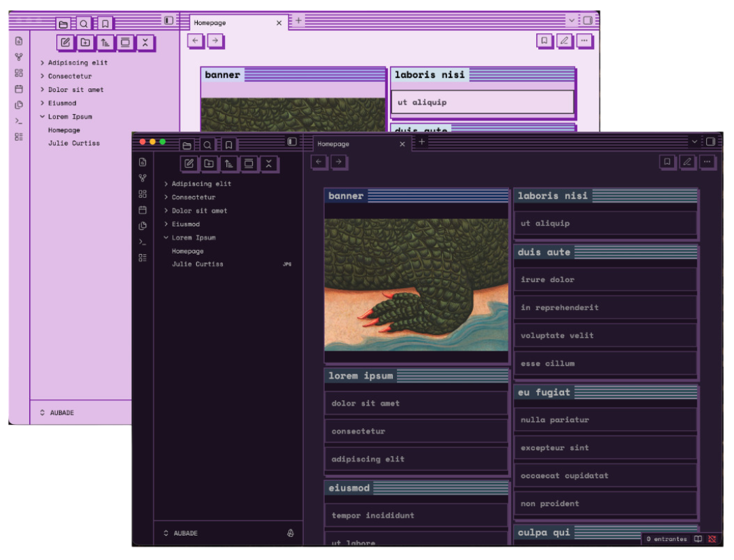
Task: Open file explorer tab in dark window
Action: (187, 145)
